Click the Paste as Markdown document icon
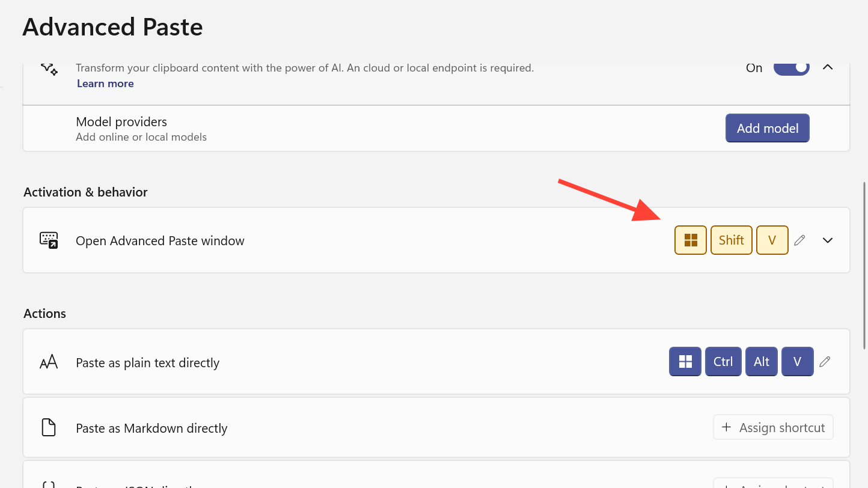This screenshot has height=488, width=868. point(49,428)
